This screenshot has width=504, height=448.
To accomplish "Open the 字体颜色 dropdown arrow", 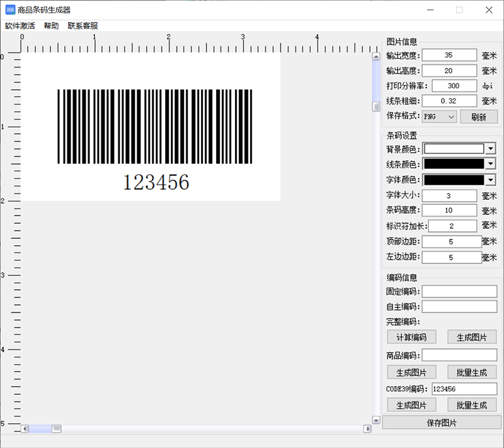I will [x=490, y=180].
